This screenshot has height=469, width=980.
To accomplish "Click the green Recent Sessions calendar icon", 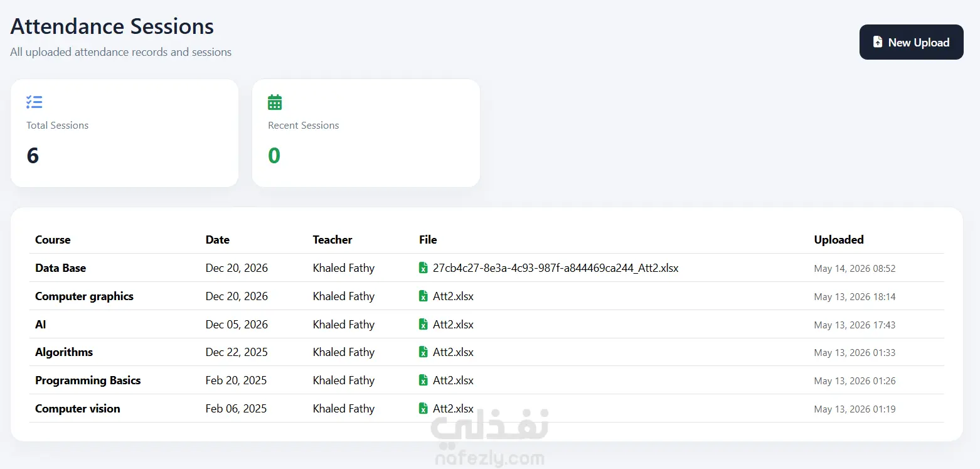I will point(275,102).
